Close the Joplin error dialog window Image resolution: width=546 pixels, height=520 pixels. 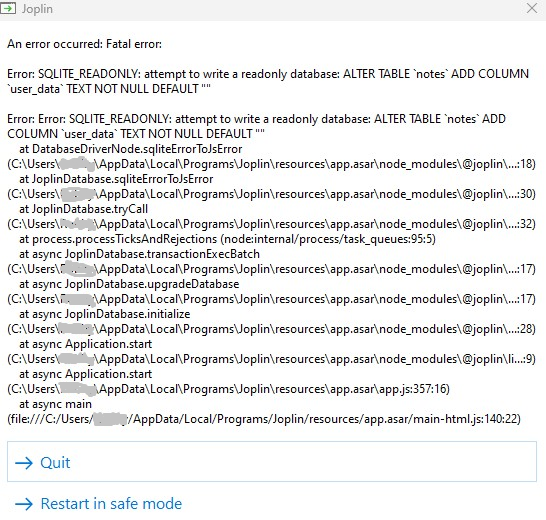tap(532, 8)
